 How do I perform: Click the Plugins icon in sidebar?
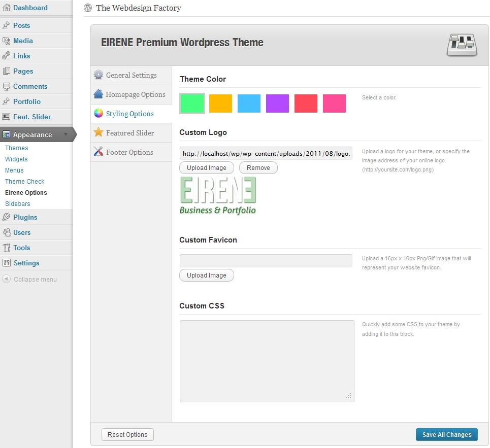(x=6, y=217)
